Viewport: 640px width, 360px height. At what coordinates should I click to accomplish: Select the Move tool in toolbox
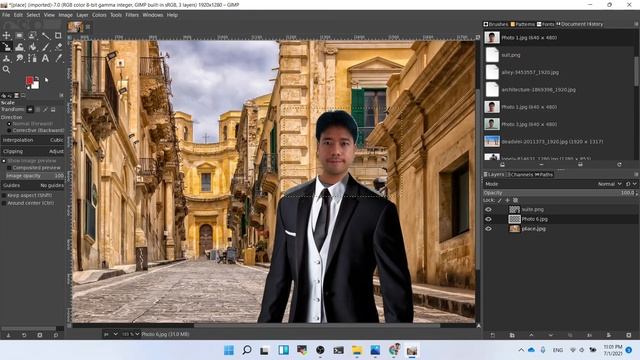[7, 36]
